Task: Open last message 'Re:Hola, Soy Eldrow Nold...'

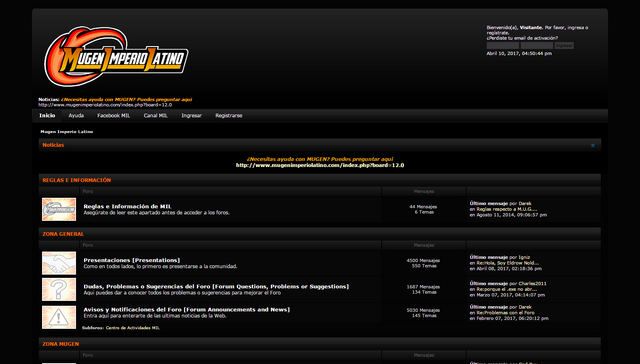Action: (507, 263)
